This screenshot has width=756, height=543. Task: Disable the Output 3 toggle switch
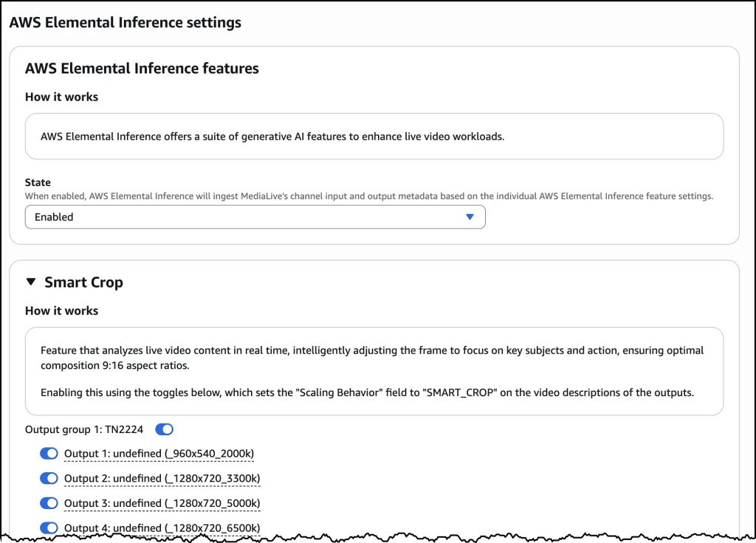click(49, 502)
